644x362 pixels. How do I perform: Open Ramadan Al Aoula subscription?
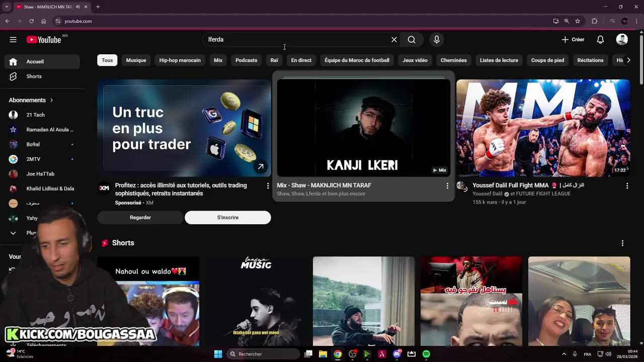pos(42,130)
